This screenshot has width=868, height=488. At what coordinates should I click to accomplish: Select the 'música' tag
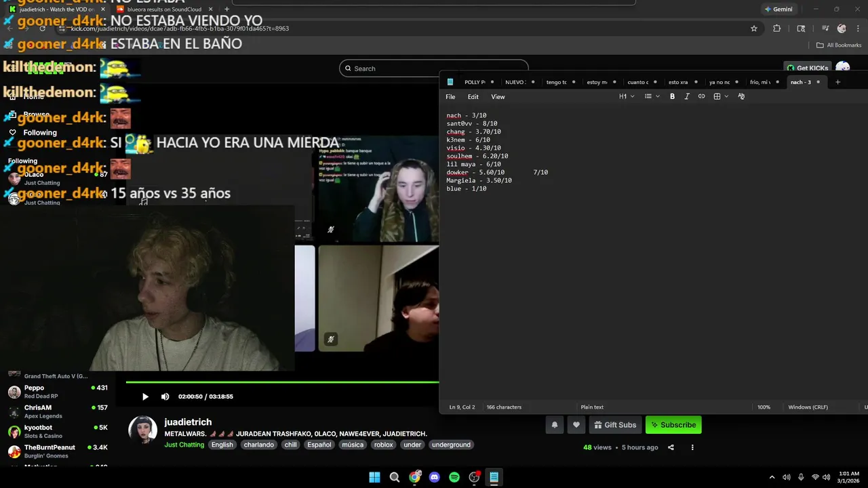tap(353, 445)
